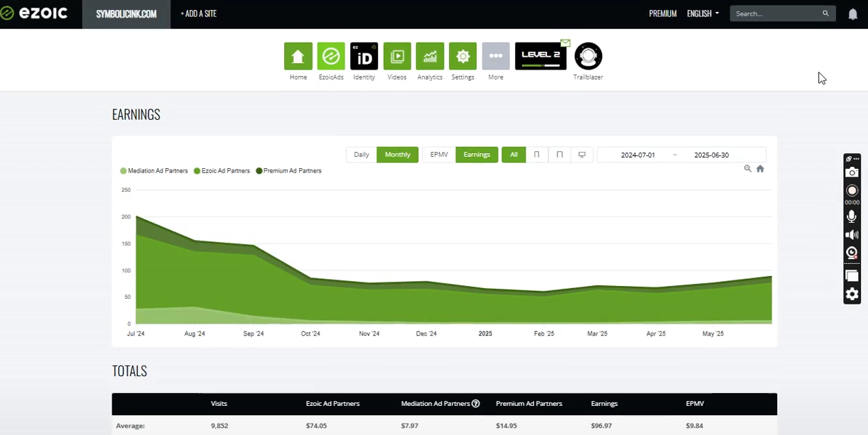The height and width of the screenshot is (435, 868).
Task: Filter chart by first mobile device icon
Action: coord(537,155)
